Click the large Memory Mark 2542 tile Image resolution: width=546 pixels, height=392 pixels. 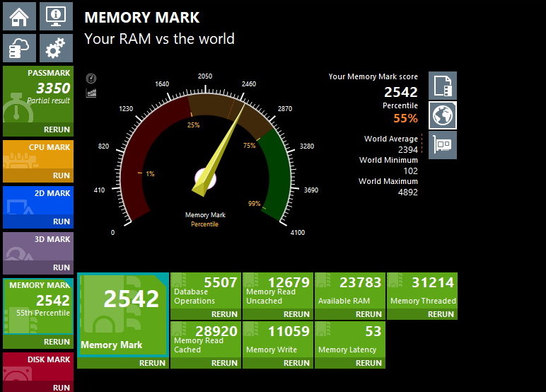(123, 315)
